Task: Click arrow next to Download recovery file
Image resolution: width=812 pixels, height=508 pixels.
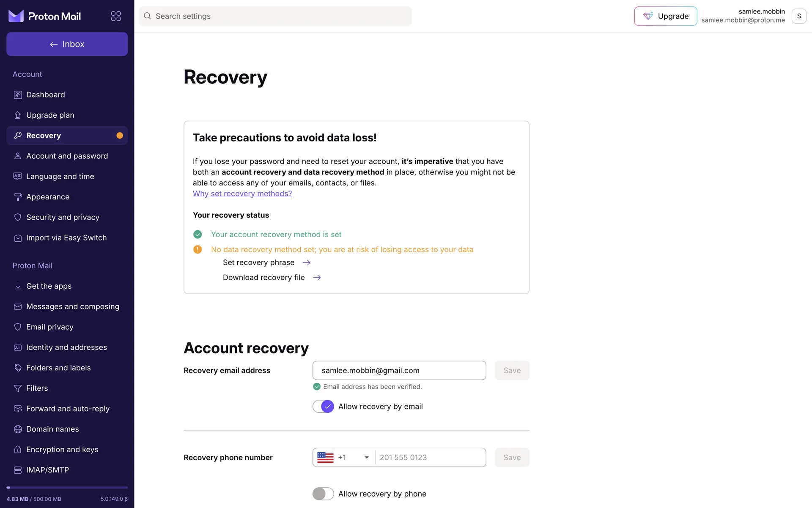Action: (x=317, y=278)
